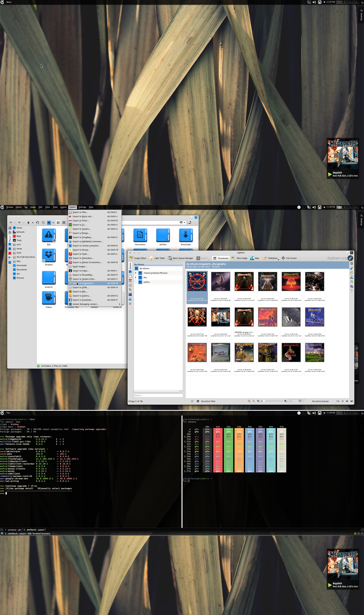Viewport: 364px width, 615px height.
Task: Switch to the '1 - printesoi : ghc' terminal tab
Action: click(13, 530)
